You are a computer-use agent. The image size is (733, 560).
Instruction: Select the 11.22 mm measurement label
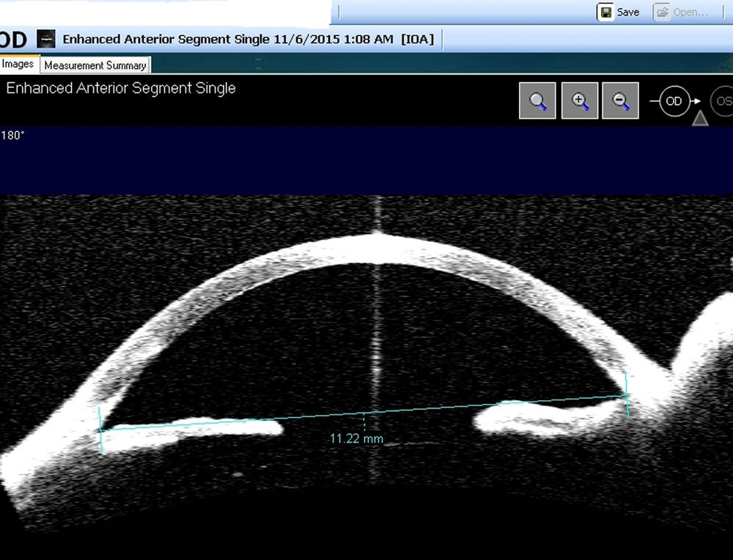(x=356, y=439)
